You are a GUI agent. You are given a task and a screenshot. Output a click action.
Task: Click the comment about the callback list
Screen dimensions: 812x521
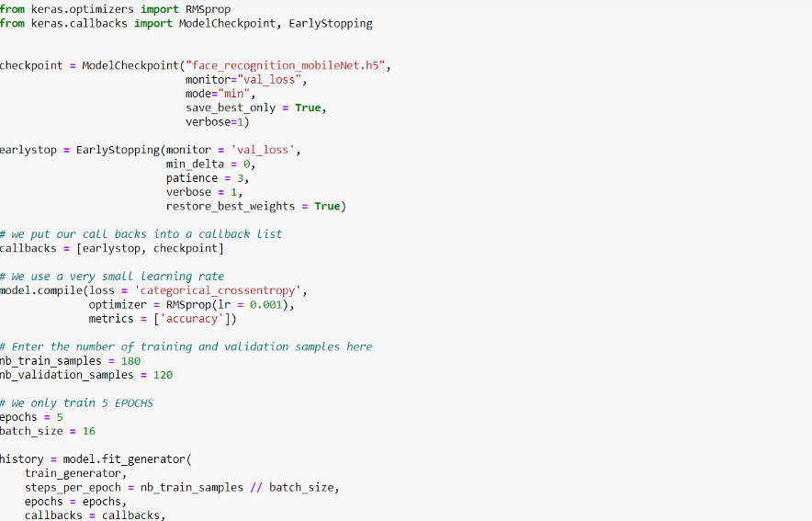coord(141,234)
